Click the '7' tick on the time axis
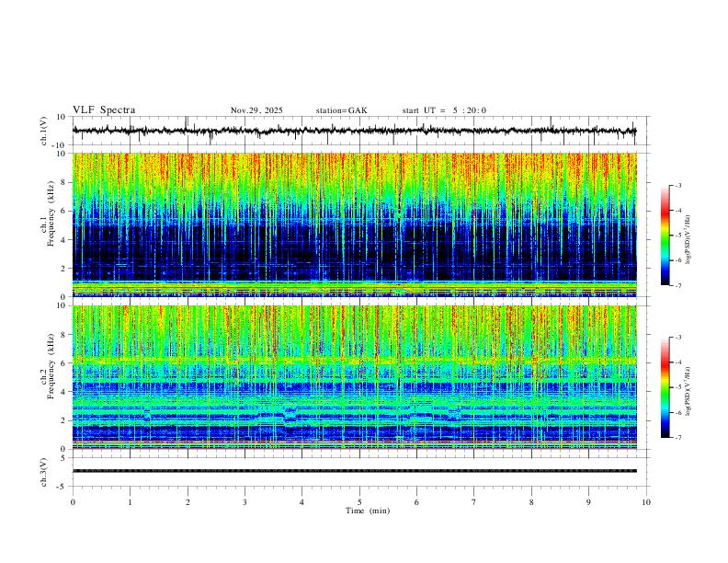Image resolution: width=728 pixels, height=563 pixels. 474,502
